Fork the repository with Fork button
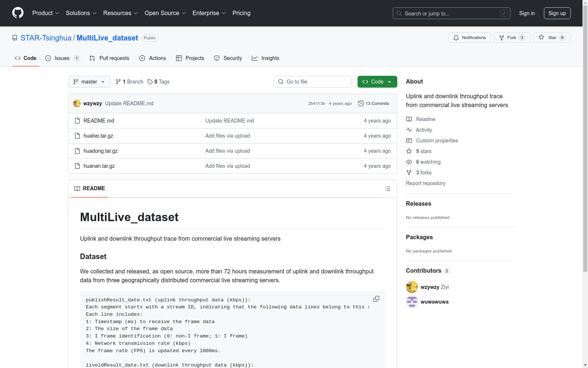This screenshot has width=588, height=368. 512,38
